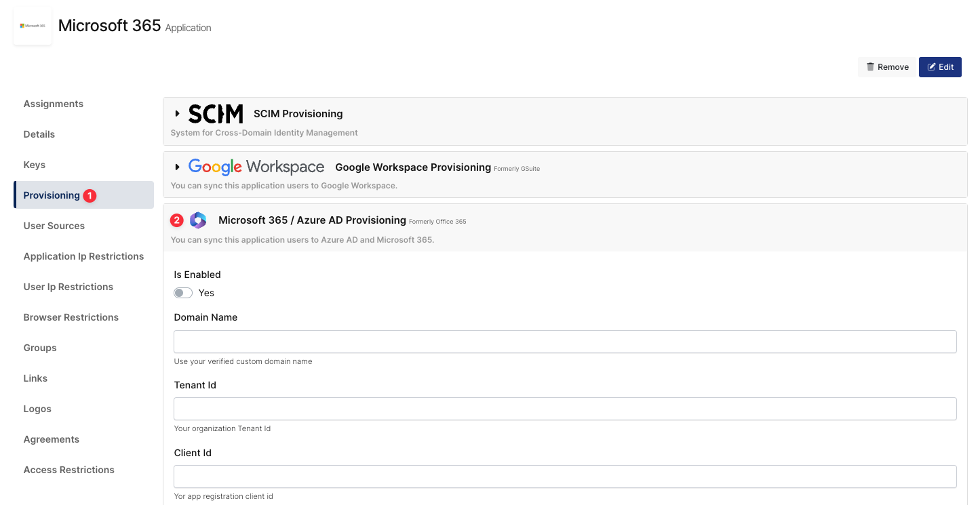
Task: Click the trash icon on Remove button
Action: click(870, 67)
